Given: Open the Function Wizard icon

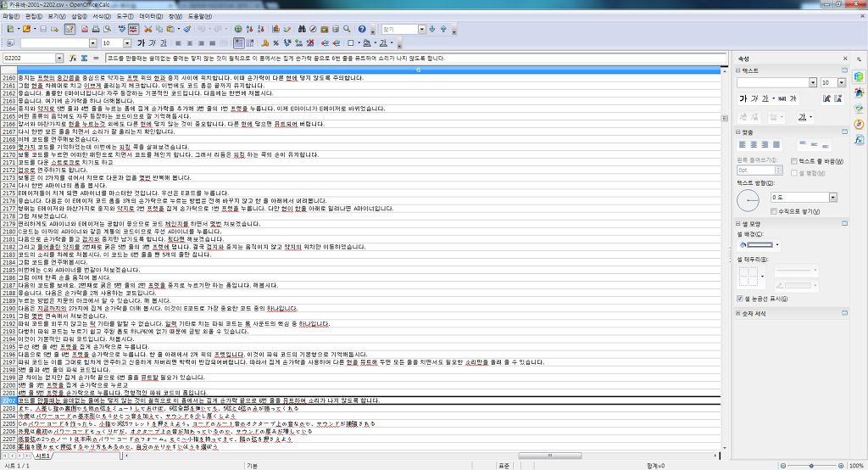Looking at the screenshot, I should 73,58.
